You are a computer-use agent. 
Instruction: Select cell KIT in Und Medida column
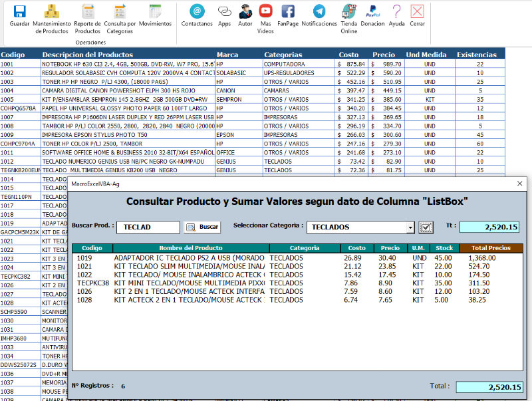(430, 99)
